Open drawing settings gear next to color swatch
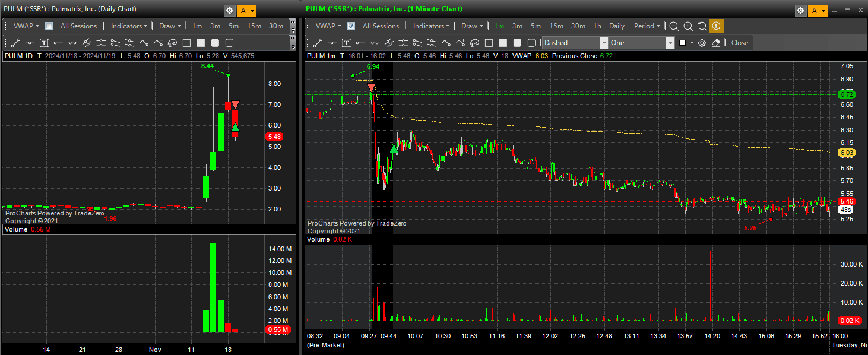The image size is (868, 355). click(702, 43)
